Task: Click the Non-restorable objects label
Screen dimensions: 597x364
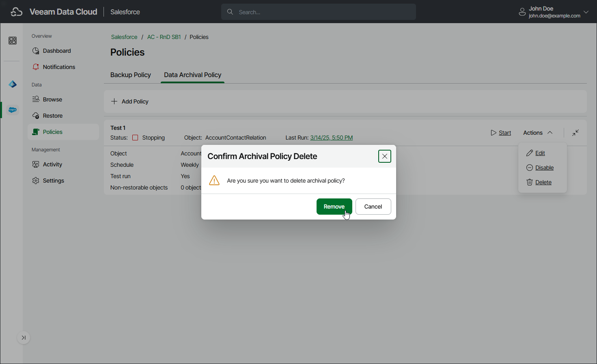Action: 139,187
